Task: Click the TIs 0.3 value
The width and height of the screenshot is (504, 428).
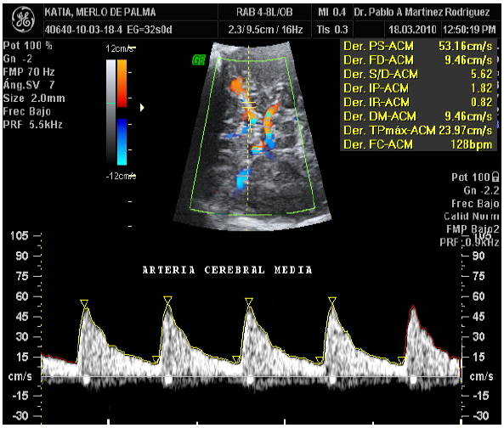Action: [x=332, y=30]
